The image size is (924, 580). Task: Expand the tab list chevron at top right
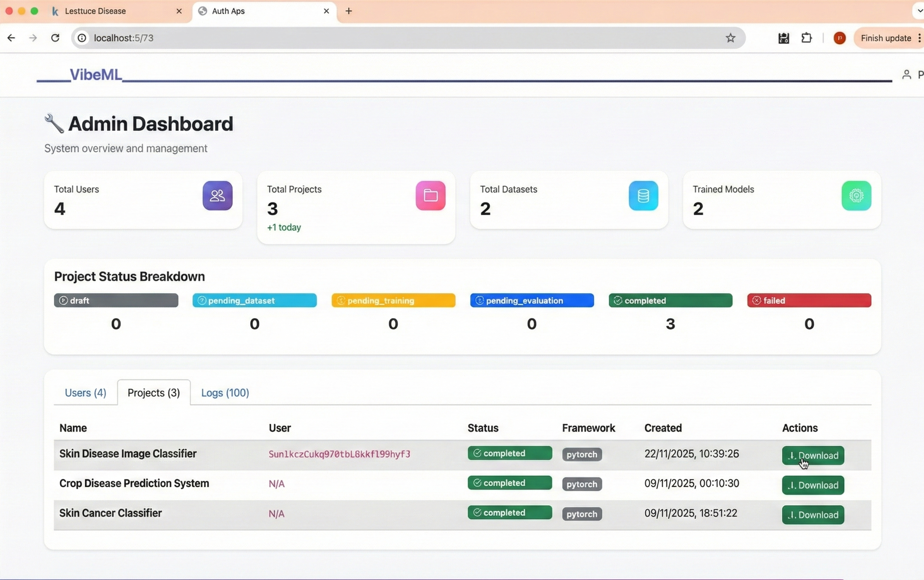click(x=919, y=11)
